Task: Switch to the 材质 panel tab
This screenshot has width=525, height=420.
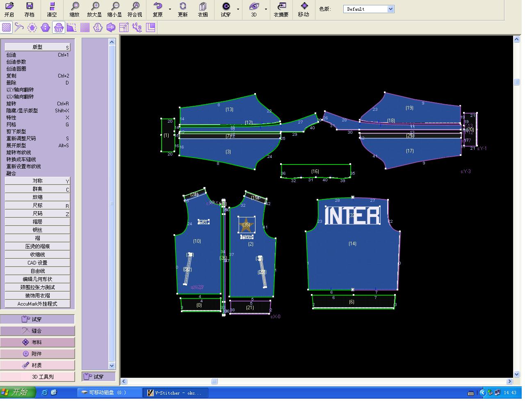Action: [x=37, y=365]
